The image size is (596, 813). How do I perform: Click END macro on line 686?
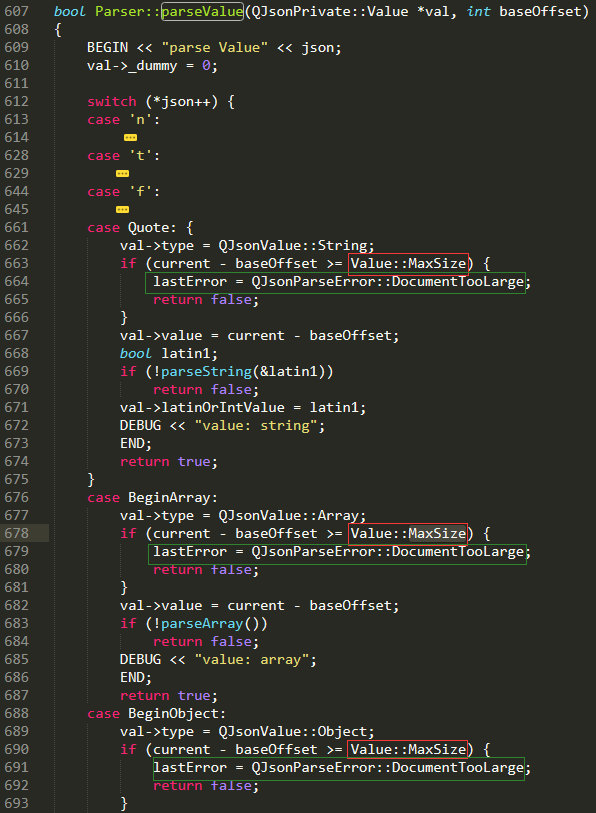(132, 677)
